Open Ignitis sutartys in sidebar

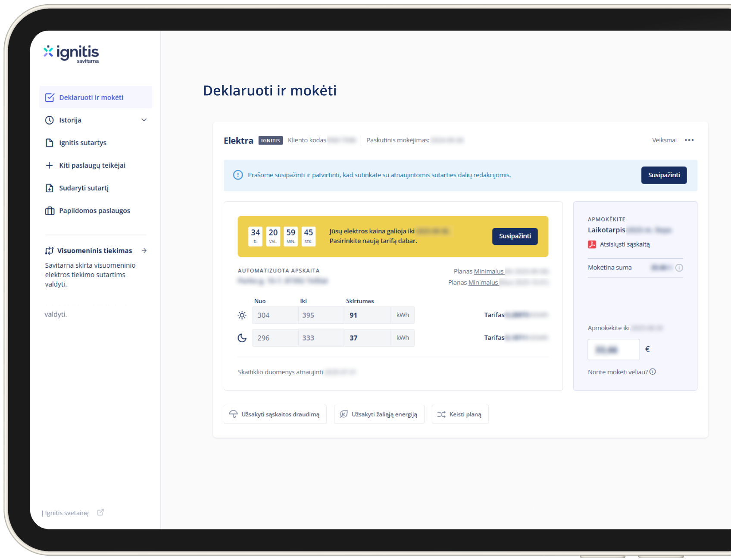point(82,143)
